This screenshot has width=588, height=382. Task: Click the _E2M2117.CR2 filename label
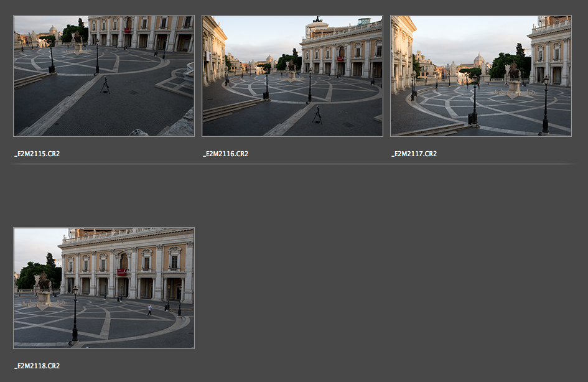point(414,154)
